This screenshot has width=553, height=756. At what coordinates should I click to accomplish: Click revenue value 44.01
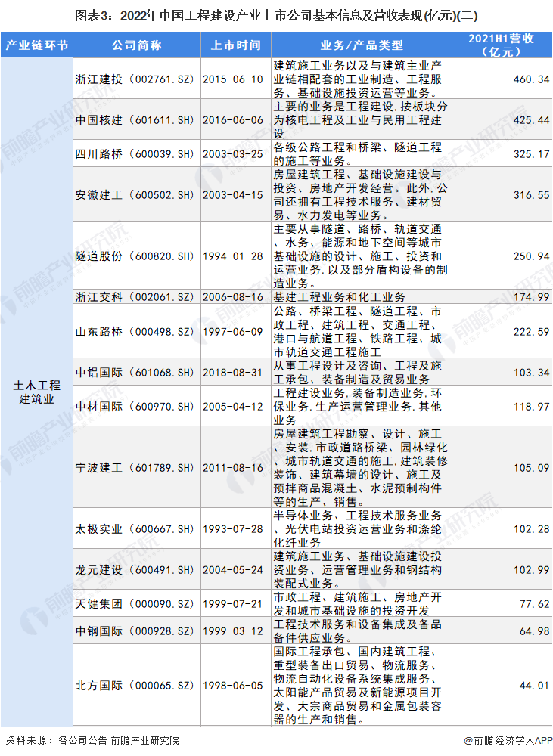coord(534,685)
